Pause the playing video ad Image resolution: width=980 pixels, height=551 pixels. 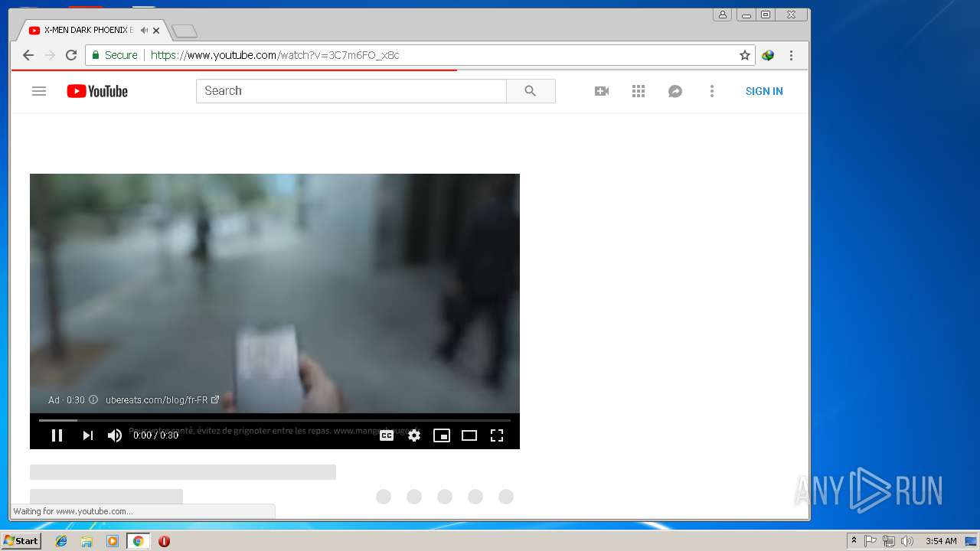point(57,435)
